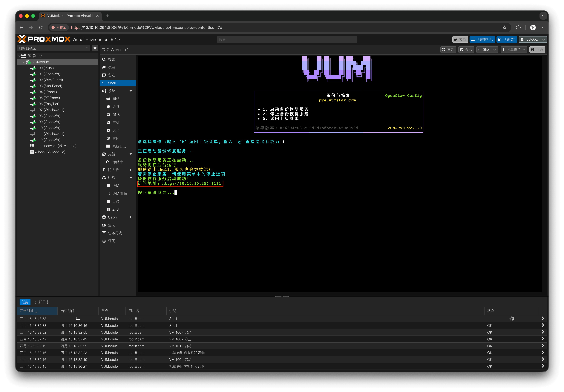This screenshot has width=564, height=392.
Task: Click the bookmark star icon in address bar
Action: [504, 27]
